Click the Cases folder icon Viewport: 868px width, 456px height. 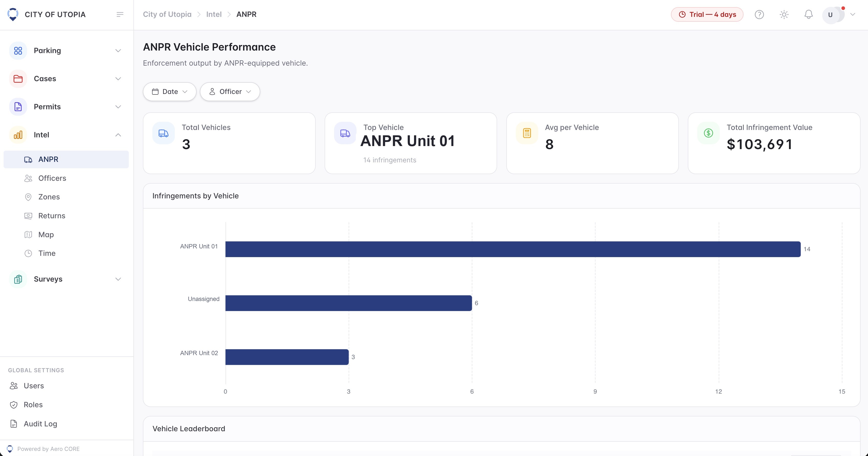click(18, 79)
